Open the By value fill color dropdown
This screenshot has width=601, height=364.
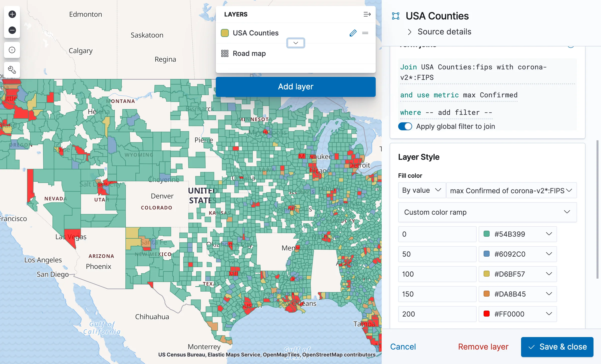[421, 190]
